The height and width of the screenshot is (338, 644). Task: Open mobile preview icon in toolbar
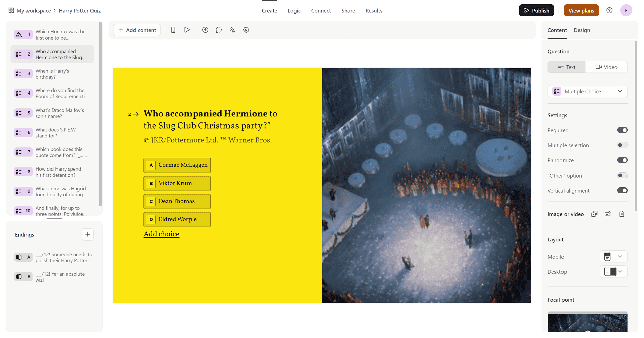[x=173, y=30]
